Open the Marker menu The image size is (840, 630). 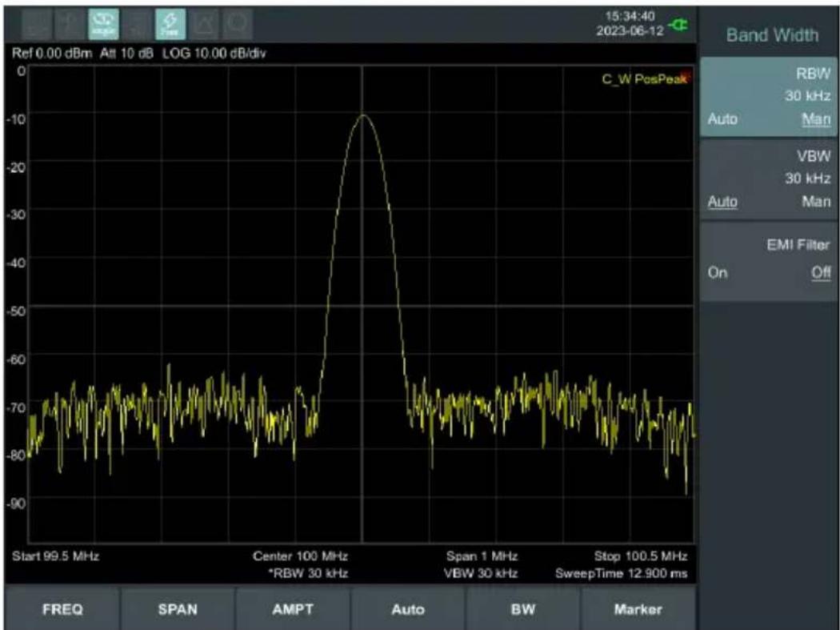(638, 609)
